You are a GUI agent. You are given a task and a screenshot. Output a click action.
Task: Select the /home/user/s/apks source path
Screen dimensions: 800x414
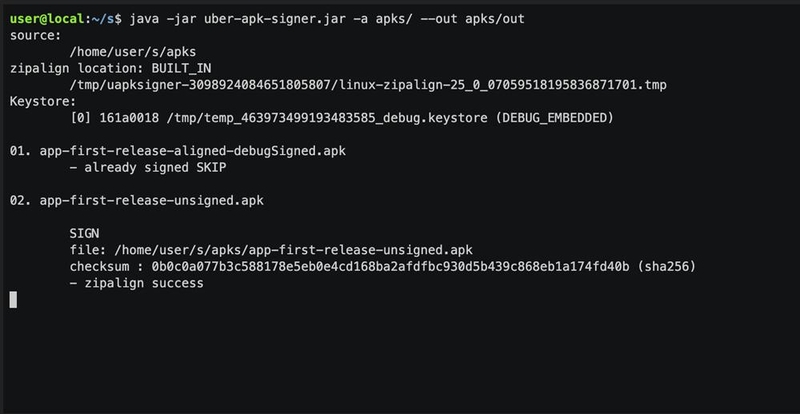[x=133, y=52]
